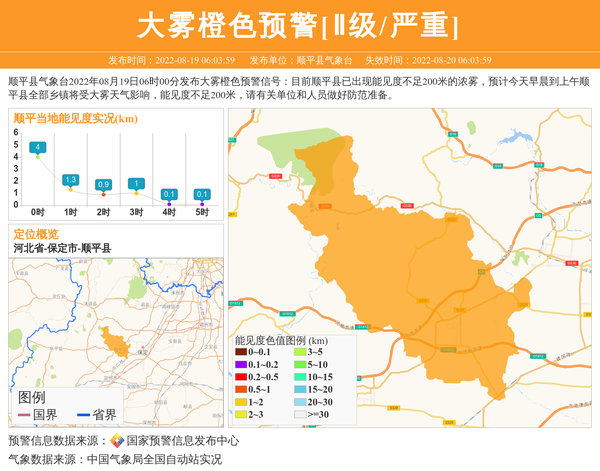Select the 0.1~0.2 purple legend swatch
The width and height of the screenshot is (600, 471).
241,364
